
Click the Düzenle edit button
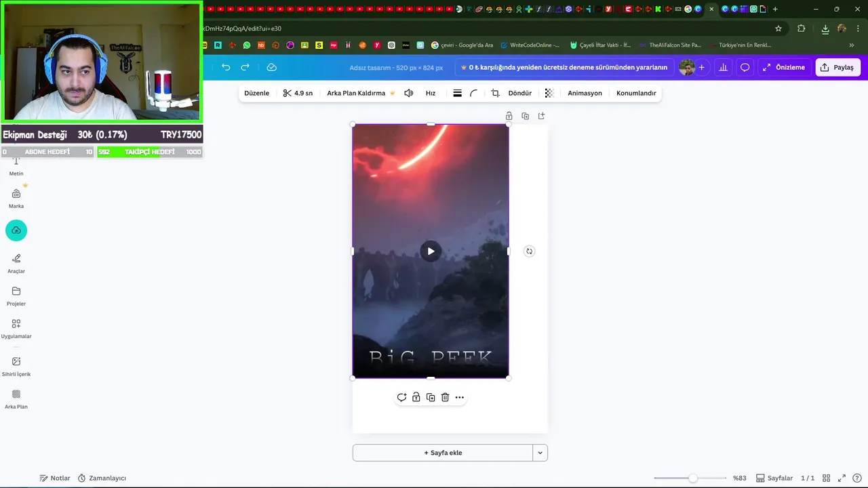(256, 93)
